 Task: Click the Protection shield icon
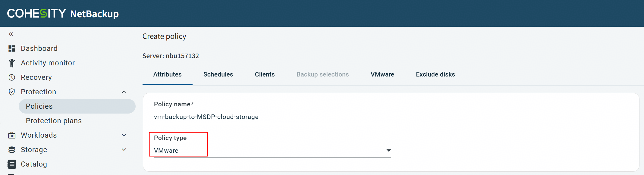pos(12,92)
